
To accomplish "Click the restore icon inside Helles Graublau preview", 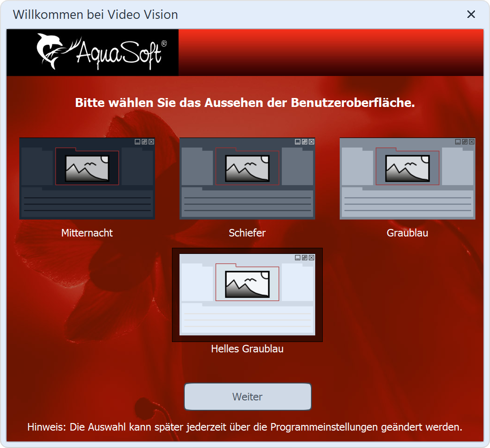I will click(304, 258).
